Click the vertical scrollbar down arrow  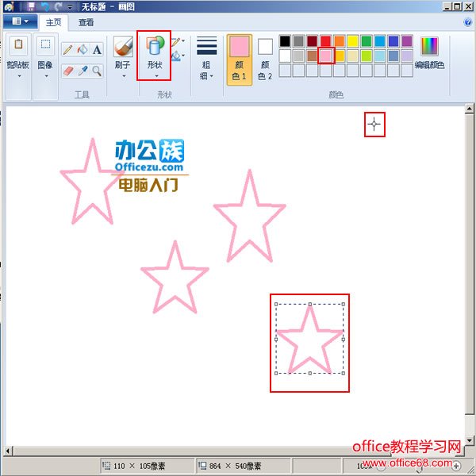tap(470, 440)
